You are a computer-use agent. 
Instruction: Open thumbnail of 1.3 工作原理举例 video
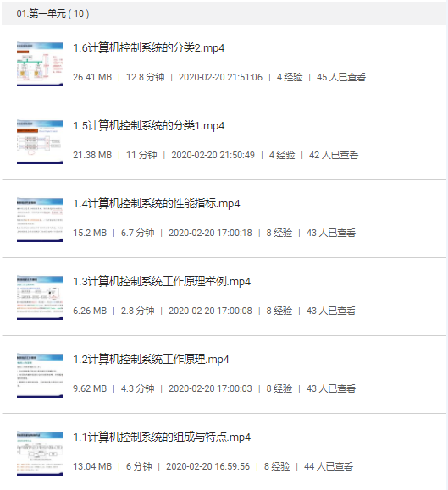coord(40,298)
